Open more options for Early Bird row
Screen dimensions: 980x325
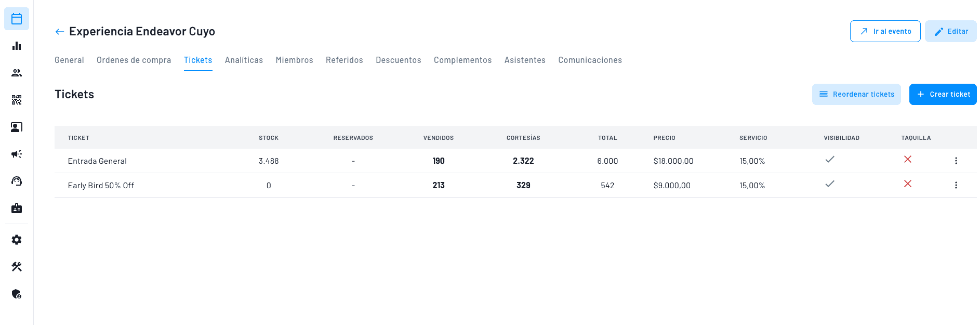pos(956,185)
